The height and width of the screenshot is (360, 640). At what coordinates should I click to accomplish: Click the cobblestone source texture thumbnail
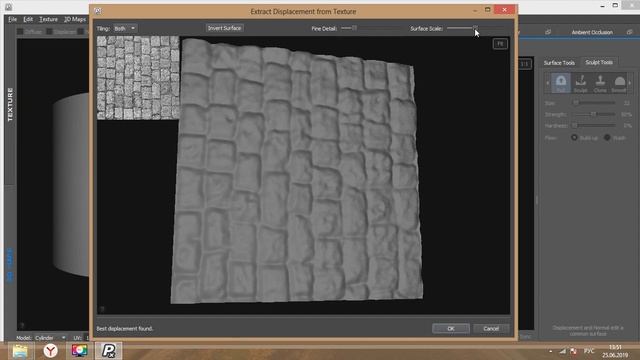[x=138, y=78]
